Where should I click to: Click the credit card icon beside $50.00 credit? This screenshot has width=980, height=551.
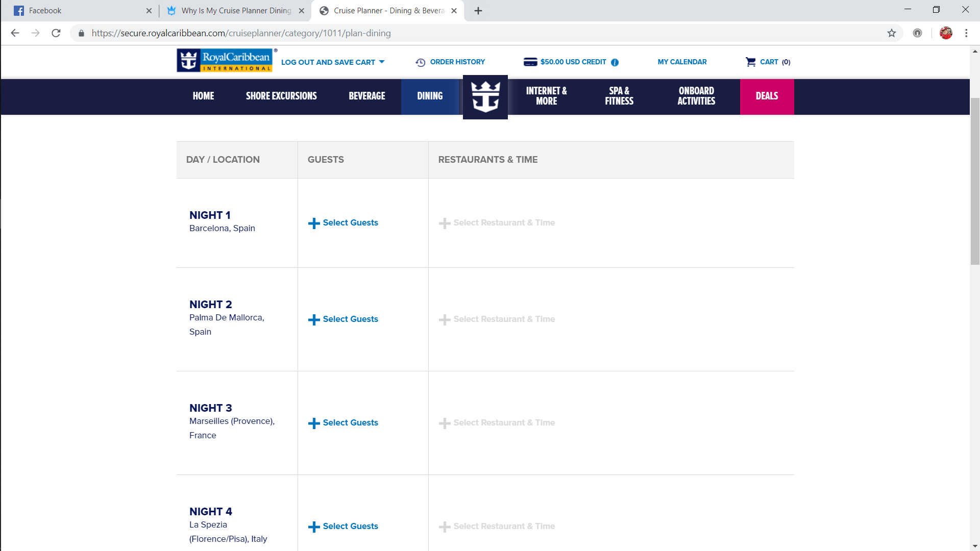[530, 62]
